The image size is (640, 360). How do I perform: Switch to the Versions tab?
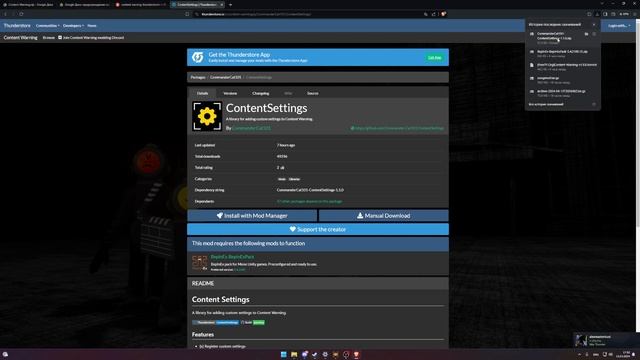[x=230, y=93]
